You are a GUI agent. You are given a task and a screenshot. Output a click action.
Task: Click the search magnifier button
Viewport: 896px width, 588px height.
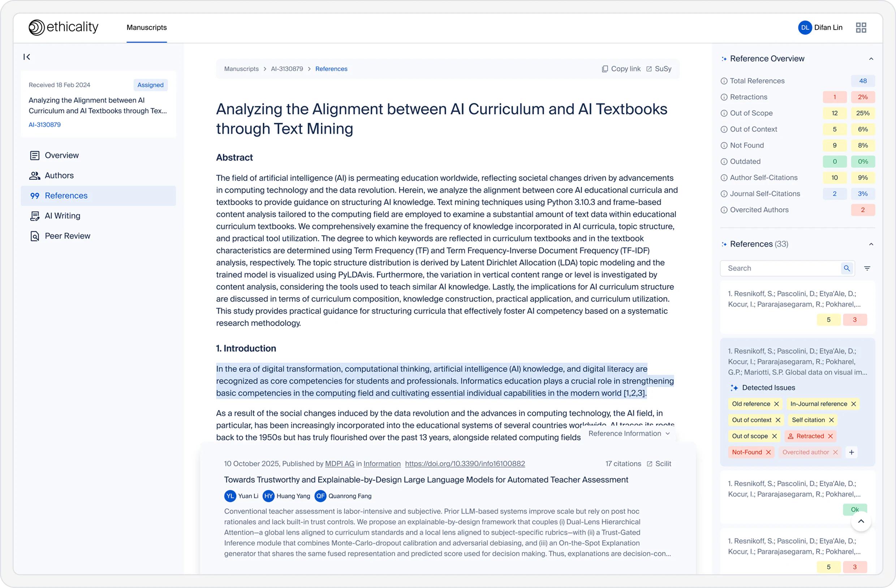point(847,268)
